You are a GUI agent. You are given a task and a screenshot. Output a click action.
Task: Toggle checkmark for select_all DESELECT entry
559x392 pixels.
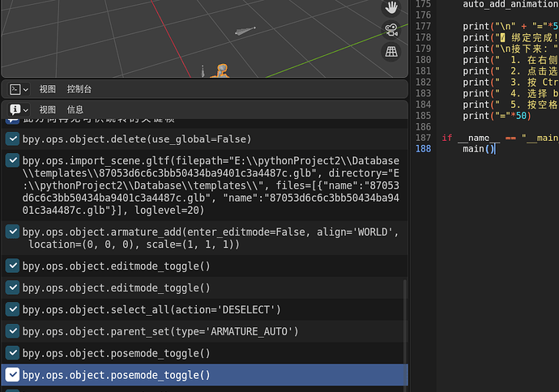tap(12, 309)
